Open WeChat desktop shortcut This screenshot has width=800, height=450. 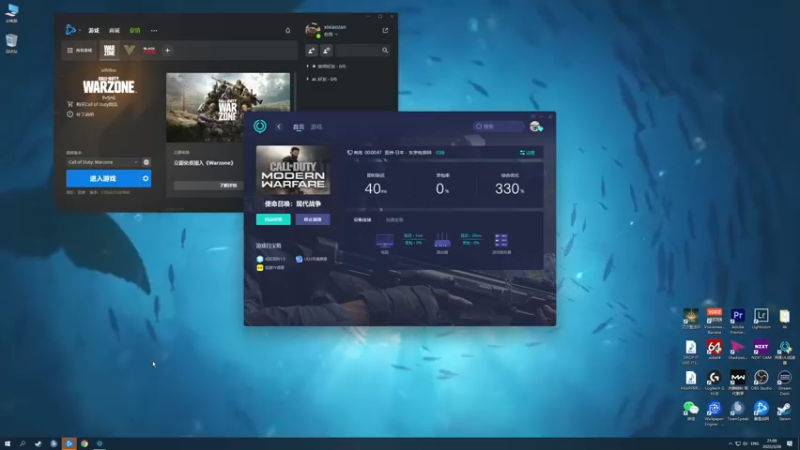[691, 411]
